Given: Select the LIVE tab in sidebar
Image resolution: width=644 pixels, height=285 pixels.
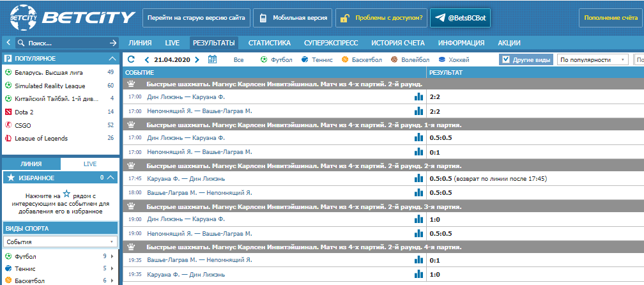Looking at the screenshot, I should click(89, 164).
